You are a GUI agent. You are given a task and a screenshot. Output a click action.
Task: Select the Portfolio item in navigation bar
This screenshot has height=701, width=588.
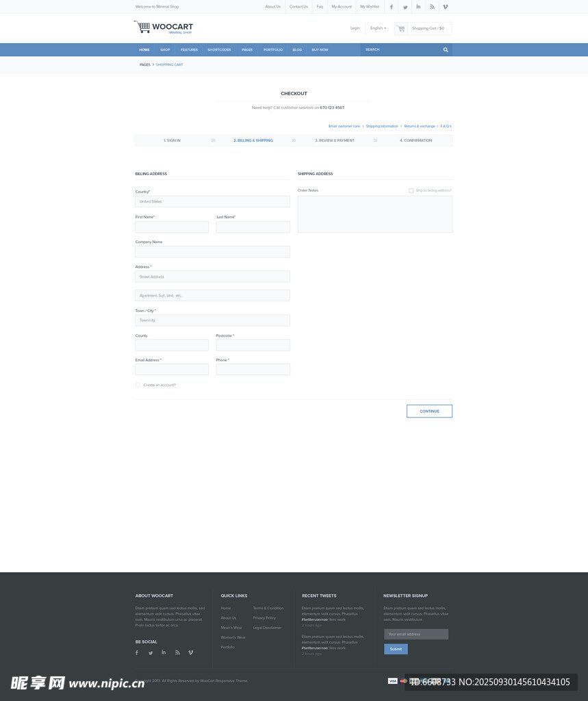coord(272,50)
